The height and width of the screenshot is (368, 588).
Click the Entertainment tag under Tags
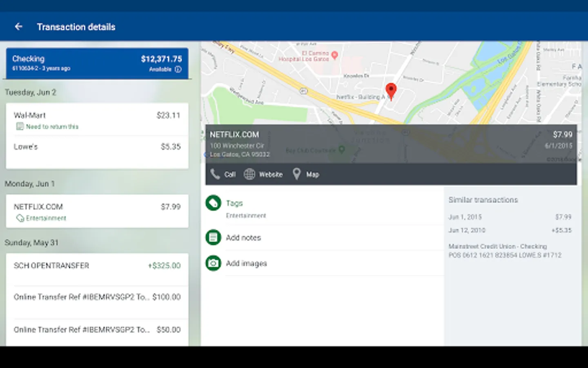[246, 215]
